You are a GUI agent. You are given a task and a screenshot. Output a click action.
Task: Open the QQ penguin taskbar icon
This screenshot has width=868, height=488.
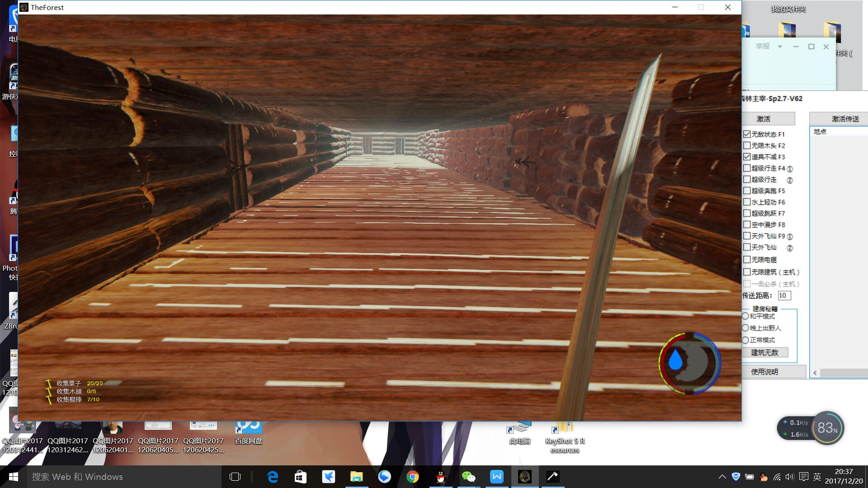pos(440,477)
